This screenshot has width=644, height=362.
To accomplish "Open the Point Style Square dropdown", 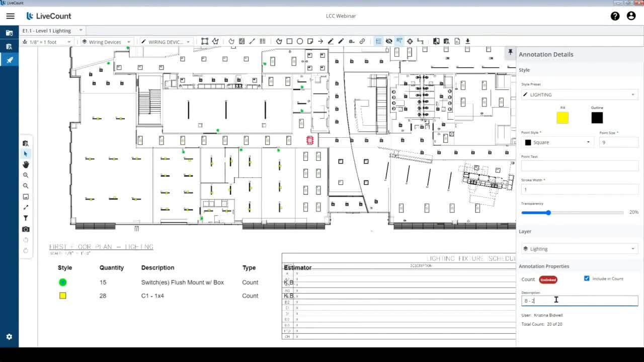I will (558, 142).
